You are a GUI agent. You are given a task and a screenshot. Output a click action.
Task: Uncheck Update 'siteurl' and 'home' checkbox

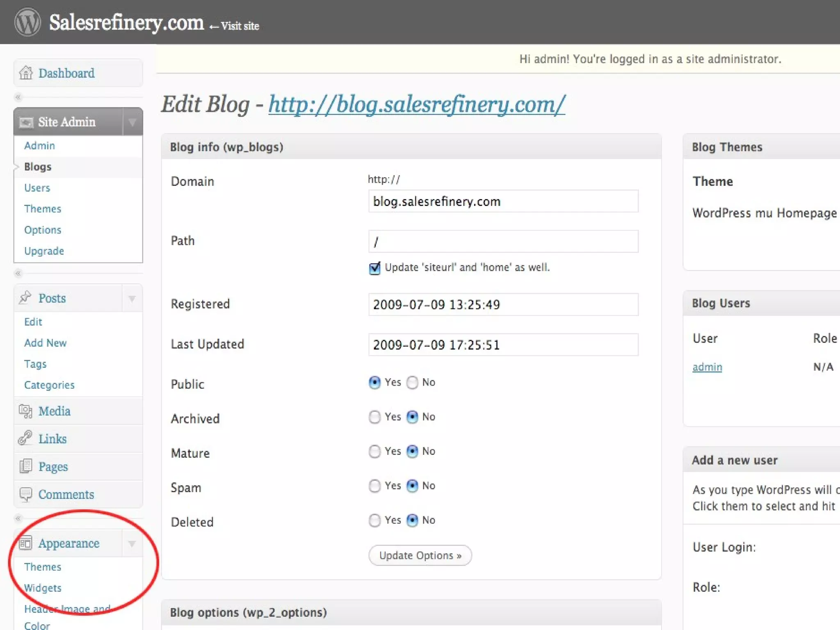click(x=374, y=268)
